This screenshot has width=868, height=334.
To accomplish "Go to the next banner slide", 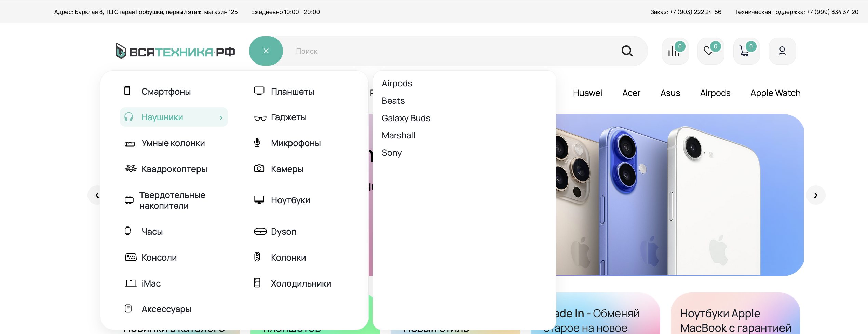I will tap(816, 195).
